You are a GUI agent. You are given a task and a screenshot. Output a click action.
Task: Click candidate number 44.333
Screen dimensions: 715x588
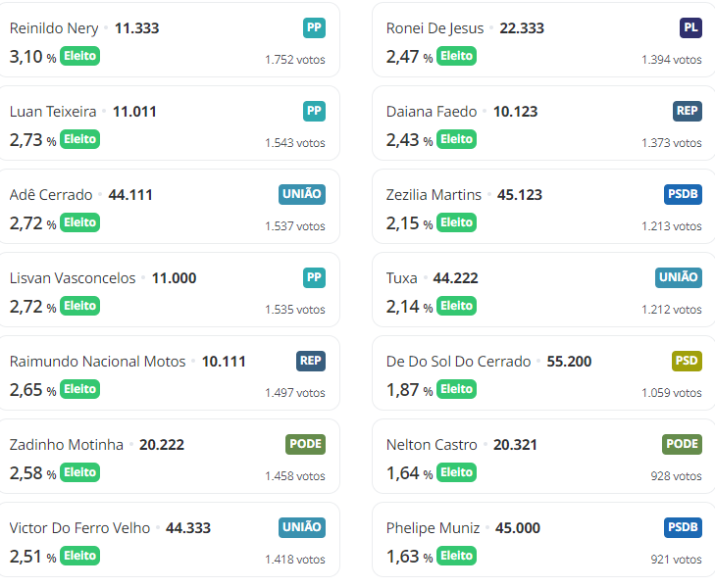click(x=188, y=528)
